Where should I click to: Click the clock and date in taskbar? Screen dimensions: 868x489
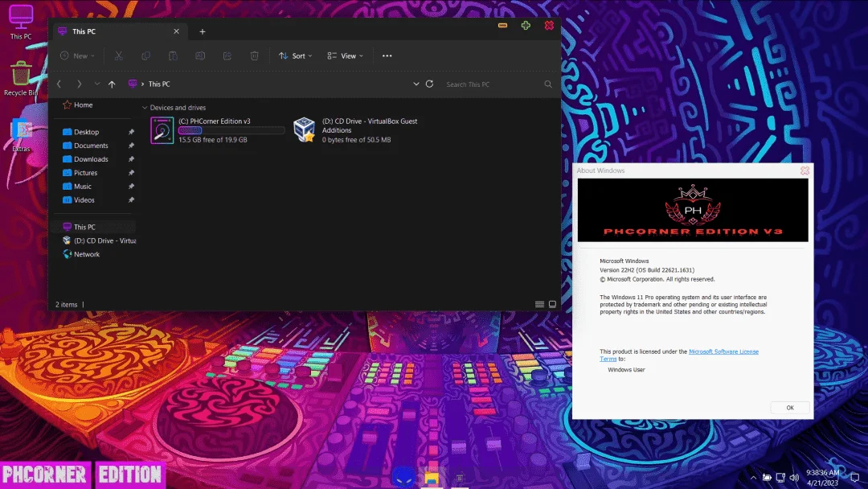click(823, 478)
